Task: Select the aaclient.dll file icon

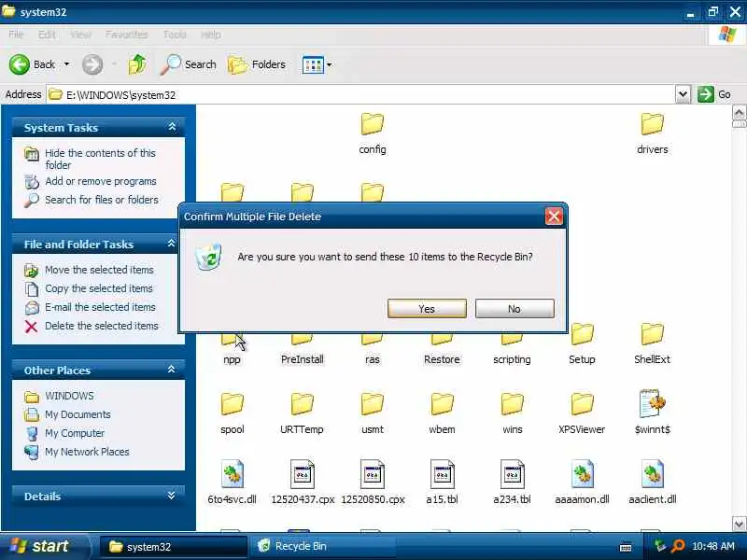Action: (652, 474)
